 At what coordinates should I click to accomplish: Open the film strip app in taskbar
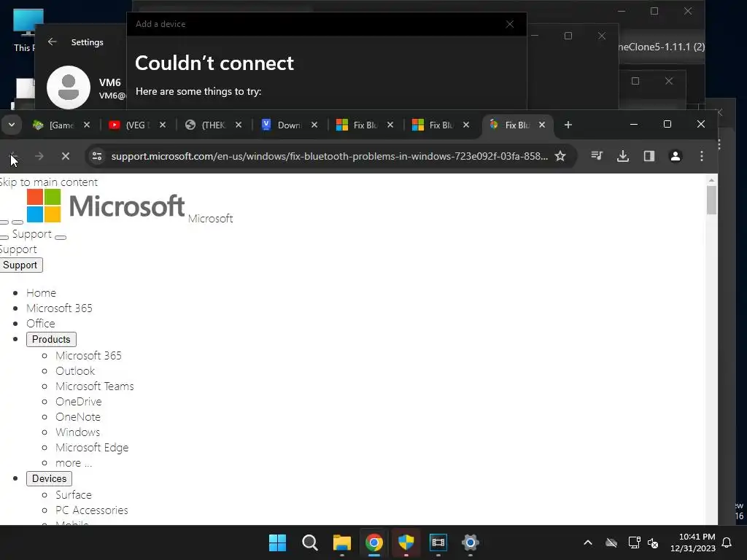click(x=438, y=542)
